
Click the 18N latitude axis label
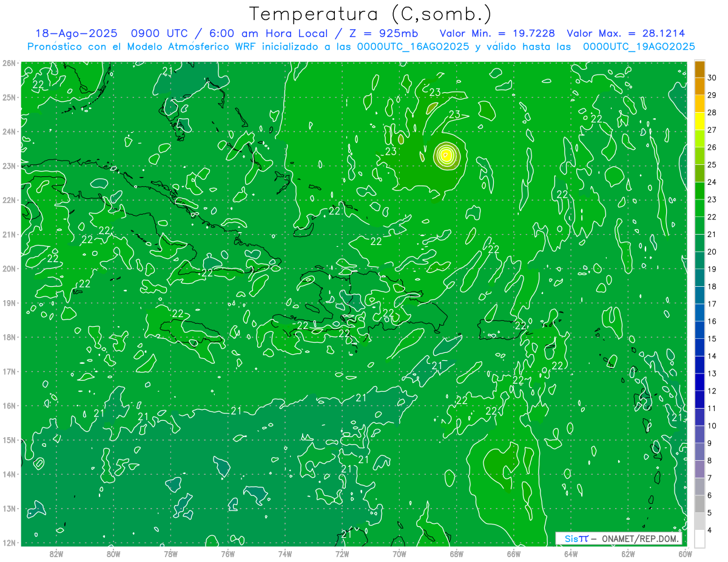[9, 337]
